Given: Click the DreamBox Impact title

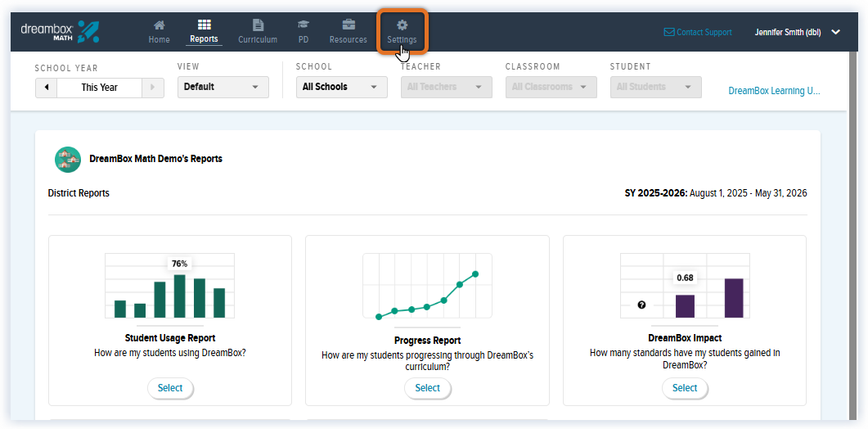Looking at the screenshot, I should 685,337.
